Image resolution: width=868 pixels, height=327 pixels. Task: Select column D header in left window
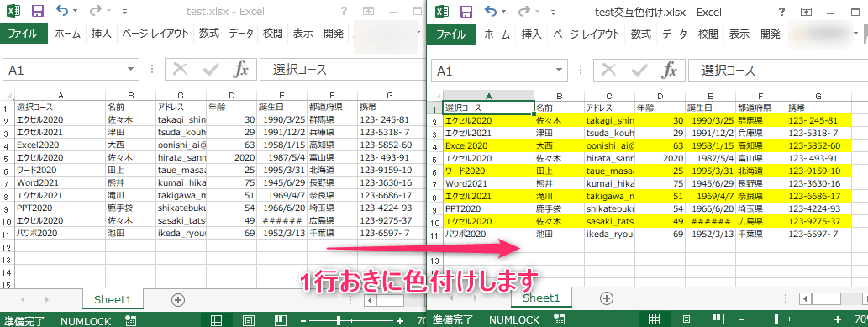click(231, 95)
